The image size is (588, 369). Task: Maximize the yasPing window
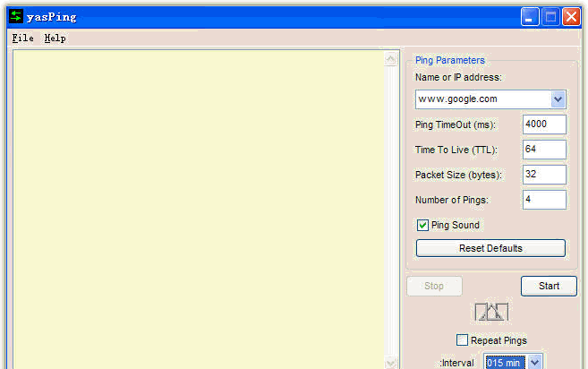tap(550, 16)
